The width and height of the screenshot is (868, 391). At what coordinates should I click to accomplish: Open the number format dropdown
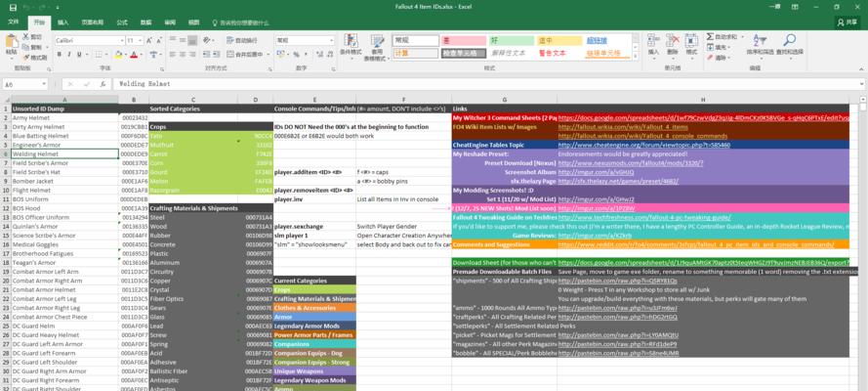pos(332,40)
